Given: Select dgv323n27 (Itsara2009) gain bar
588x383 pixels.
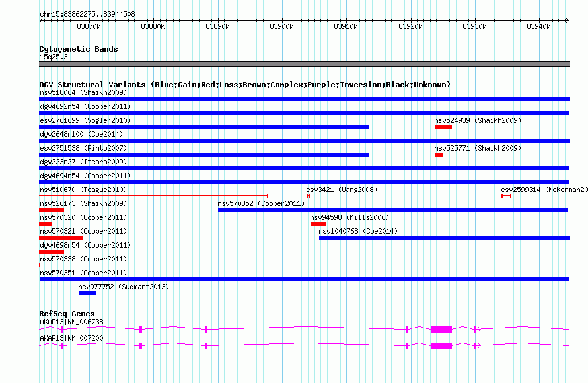Looking at the screenshot, I should coord(304,168).
